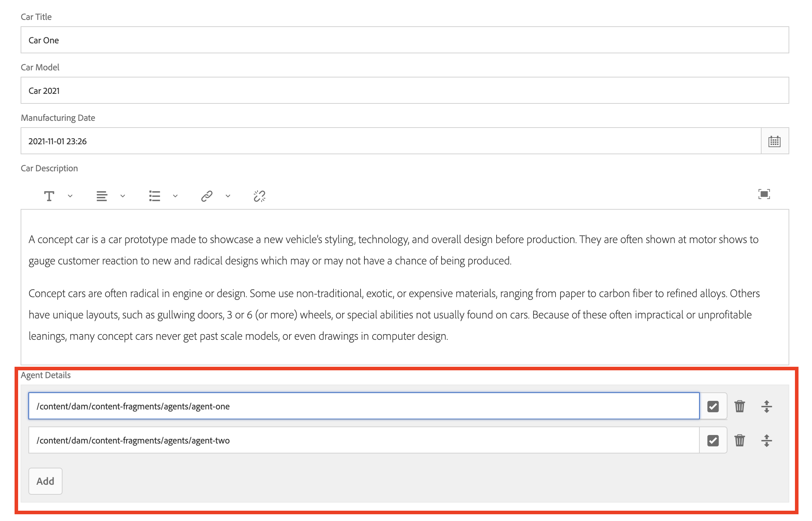The height and width of the screenshot is (521, 812).
Task: Open the calendar picker for Manufacturing Date
Action: [774, 141]
